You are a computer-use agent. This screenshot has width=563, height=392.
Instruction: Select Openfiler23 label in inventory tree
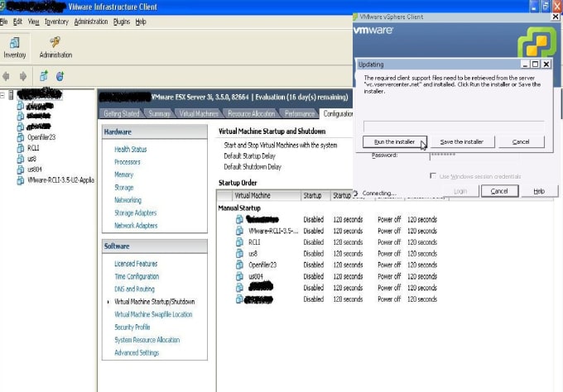coord(41,137)
